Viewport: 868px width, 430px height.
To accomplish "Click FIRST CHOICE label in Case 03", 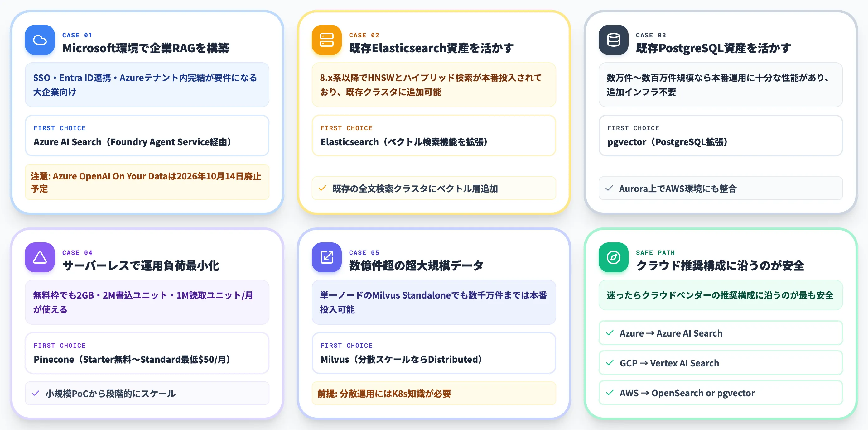I will [633, 128].
